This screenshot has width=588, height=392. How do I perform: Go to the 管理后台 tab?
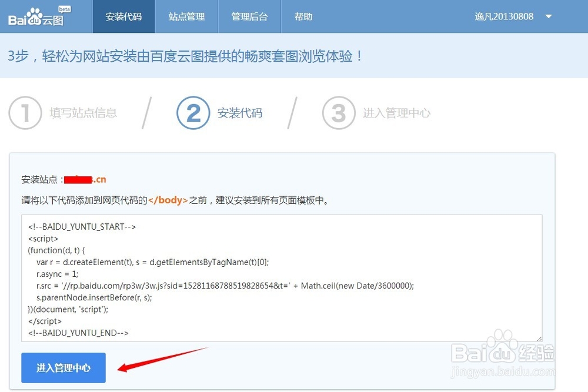coord(249,16)
